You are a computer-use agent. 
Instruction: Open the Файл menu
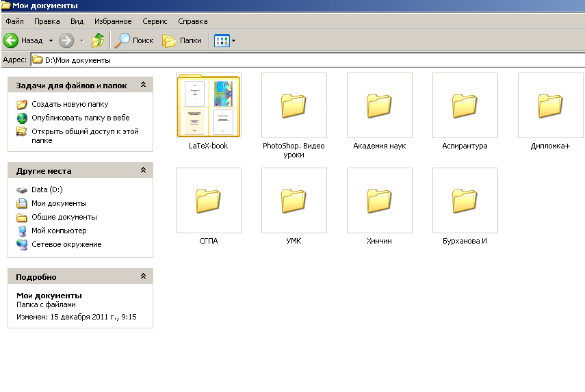[x=14, y=21]
